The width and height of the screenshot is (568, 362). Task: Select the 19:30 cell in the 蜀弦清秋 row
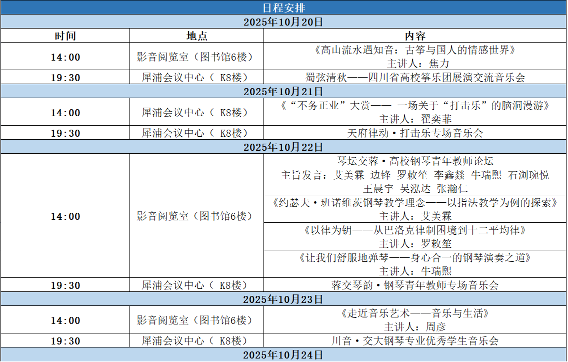coord(65,77)
